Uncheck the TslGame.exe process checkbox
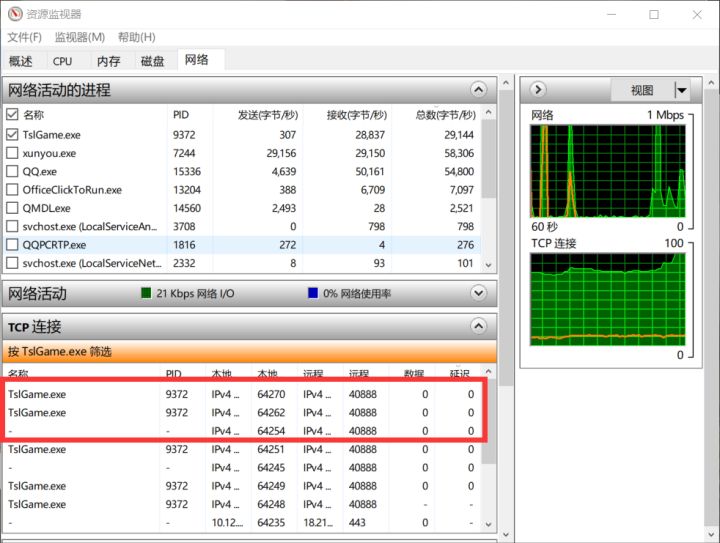The image size is (720, 543). 12,134
